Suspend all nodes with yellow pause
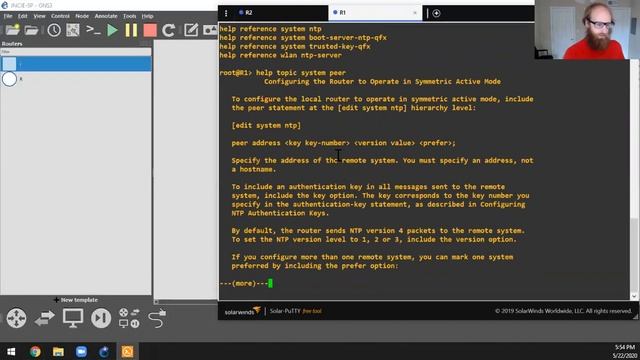 click(131, 30)
